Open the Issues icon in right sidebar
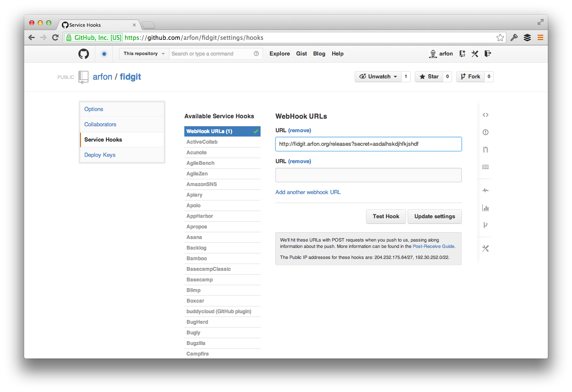The image size is (572, 392). pos(486,132)
